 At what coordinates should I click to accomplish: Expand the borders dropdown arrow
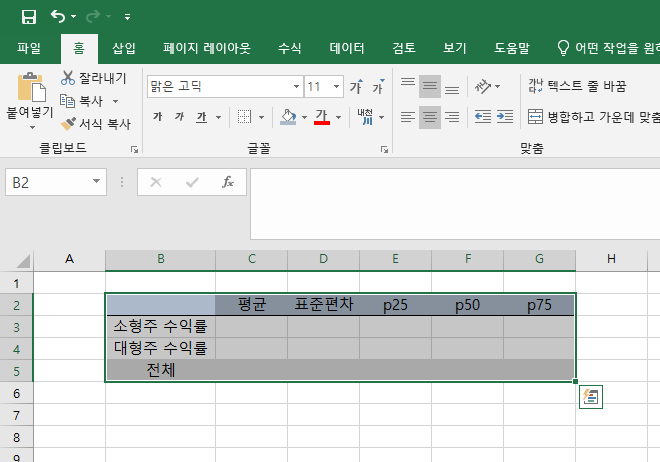click(261, 117)
